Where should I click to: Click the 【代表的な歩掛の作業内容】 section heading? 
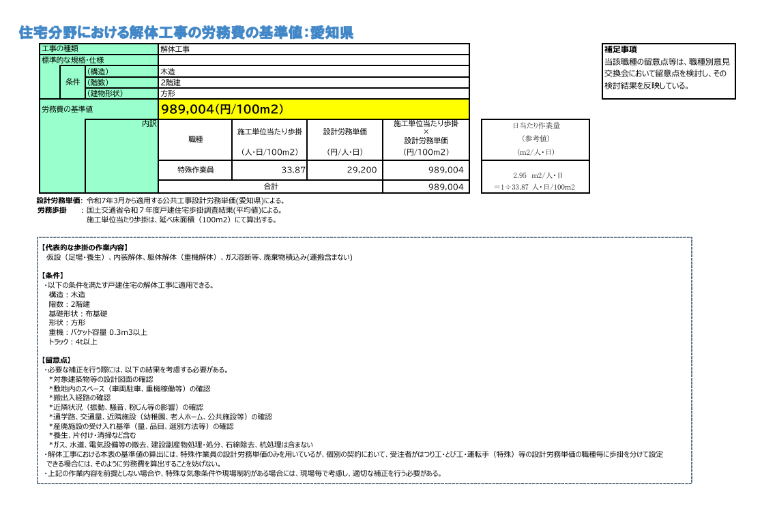pos(85,248)
